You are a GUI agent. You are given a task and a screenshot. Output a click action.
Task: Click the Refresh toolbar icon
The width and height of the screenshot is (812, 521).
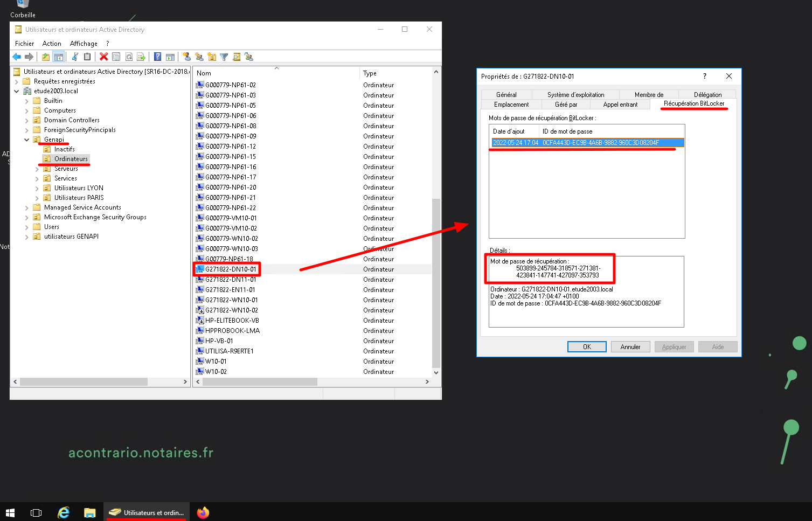tap(129, 57)
